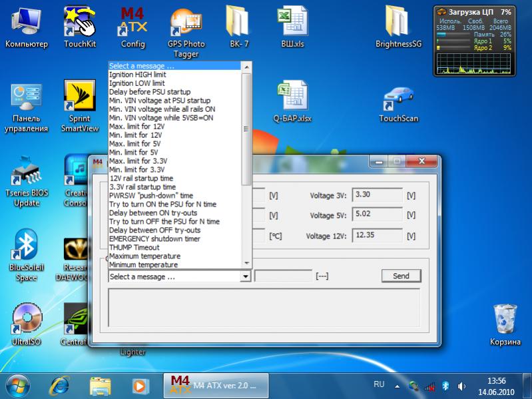Switch the RU language indicator in tray

(x=379, y=384)
